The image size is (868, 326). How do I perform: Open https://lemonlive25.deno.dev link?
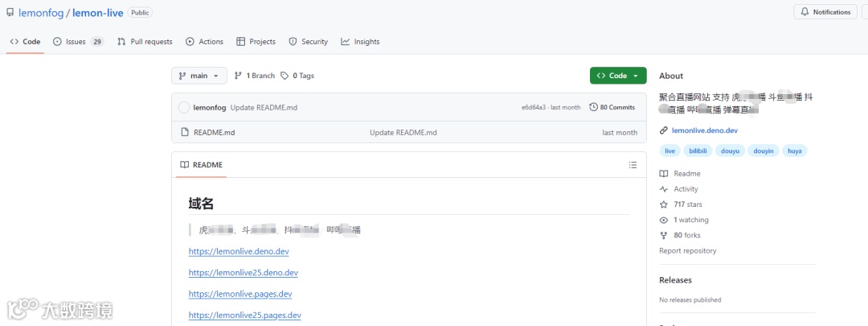[244, 273]
